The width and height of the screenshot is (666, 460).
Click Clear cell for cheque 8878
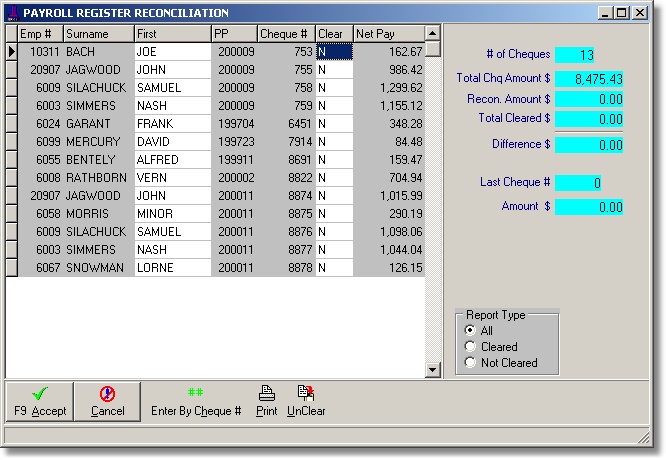(x=334, y=268)
